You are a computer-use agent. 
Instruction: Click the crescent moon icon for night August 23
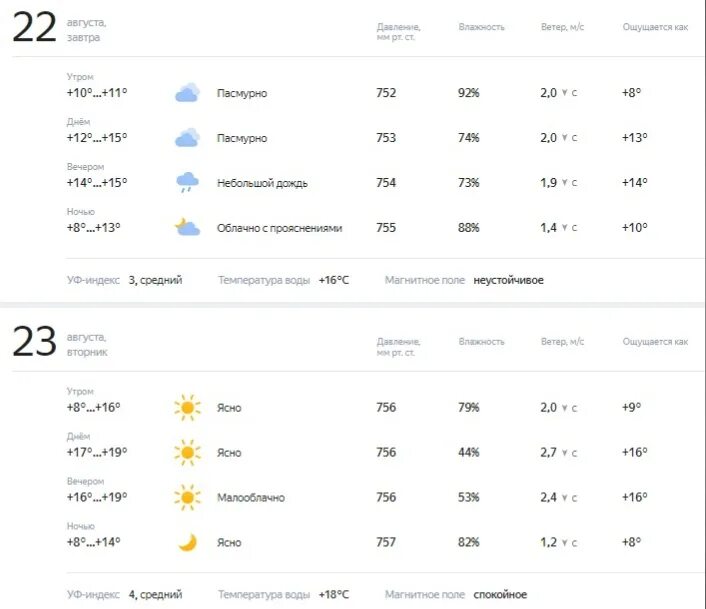(x=188, y=542)
